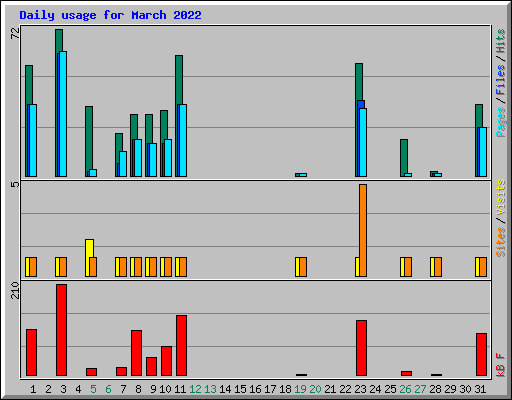The height and width of the screenshot is (400, 512).
Task: Click the cyan "Pages" legend label
Action: click(501, 122)
